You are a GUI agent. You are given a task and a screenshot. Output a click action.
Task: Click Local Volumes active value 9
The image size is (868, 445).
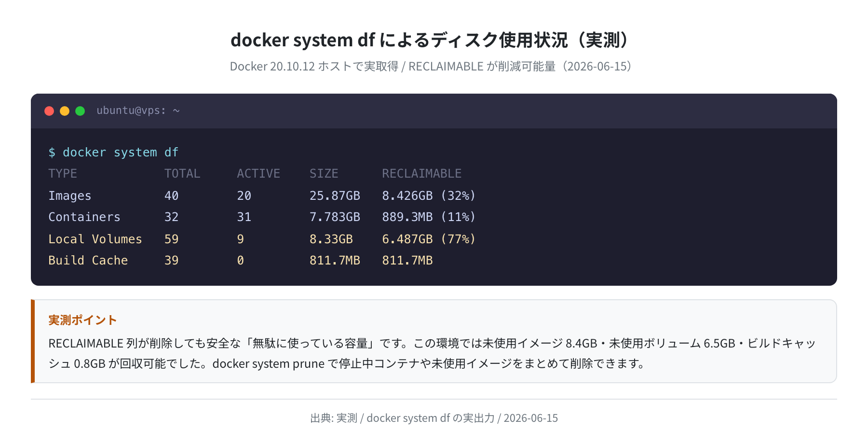point(241,239)
